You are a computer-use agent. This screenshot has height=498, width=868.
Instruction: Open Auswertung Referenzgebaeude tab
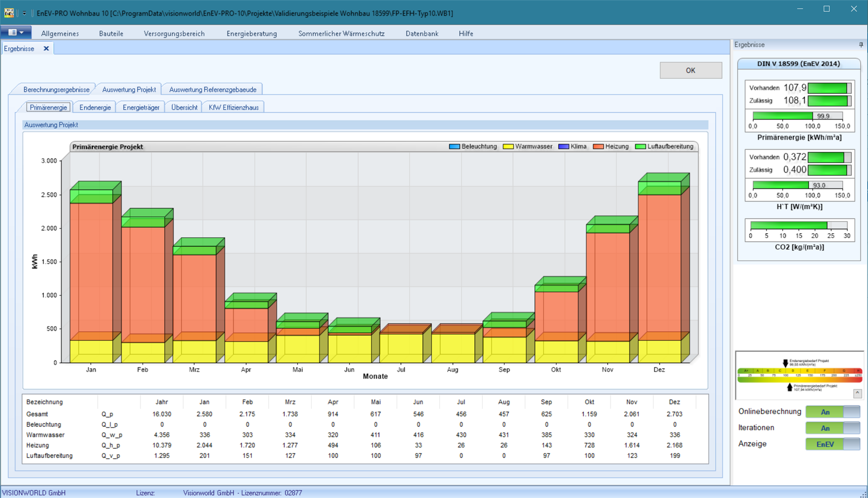[x=212, y=89]
